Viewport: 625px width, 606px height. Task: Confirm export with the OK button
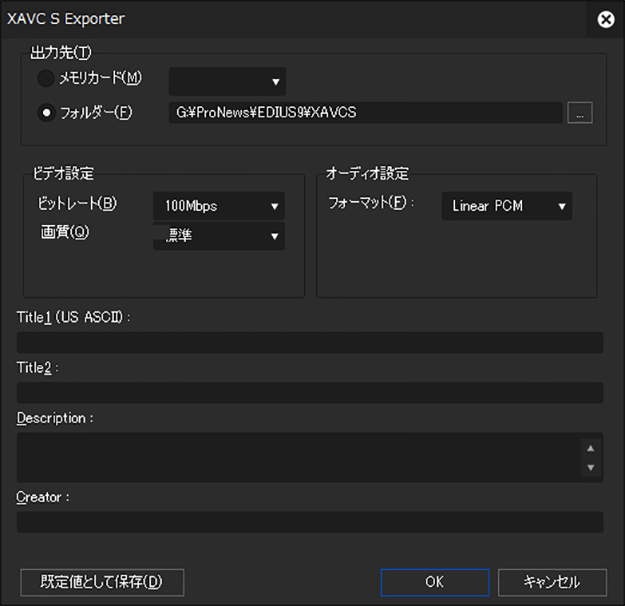(434, 582)
